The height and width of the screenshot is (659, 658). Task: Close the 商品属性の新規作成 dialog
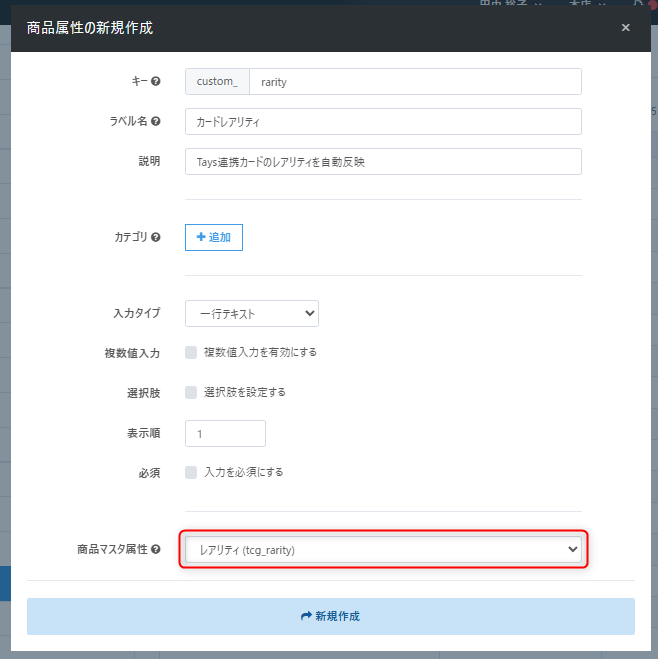click(625, 28)
